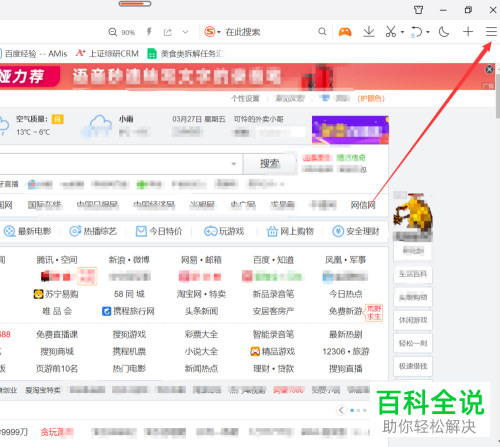Open the downloads manager icon
Viewport: 500px width, 447px height.
[x=369, y=32]
